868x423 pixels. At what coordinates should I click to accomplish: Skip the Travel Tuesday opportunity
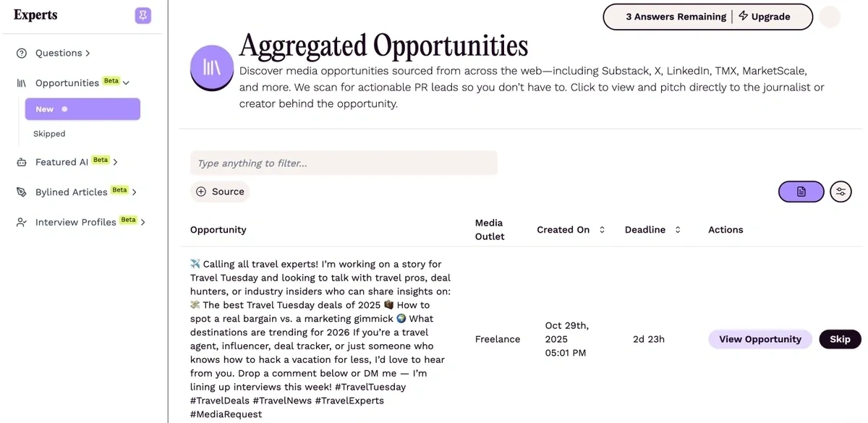click(840, 339)
